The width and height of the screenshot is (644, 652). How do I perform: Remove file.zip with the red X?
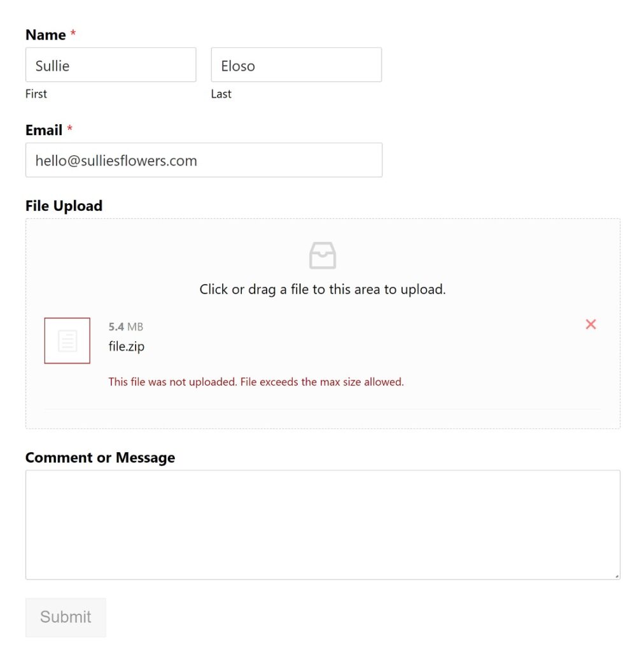coord(591,325)
